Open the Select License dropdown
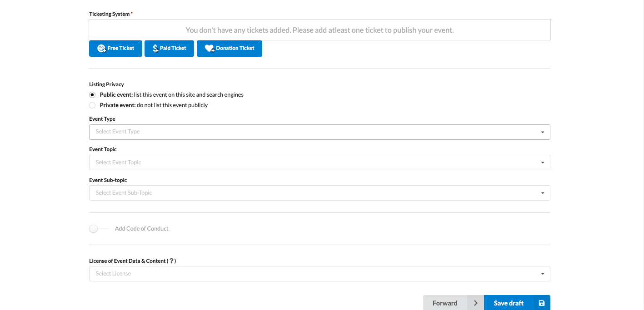The width and height of the screenshot is (644, 310). pyautogui.click(x=320, y=274)
